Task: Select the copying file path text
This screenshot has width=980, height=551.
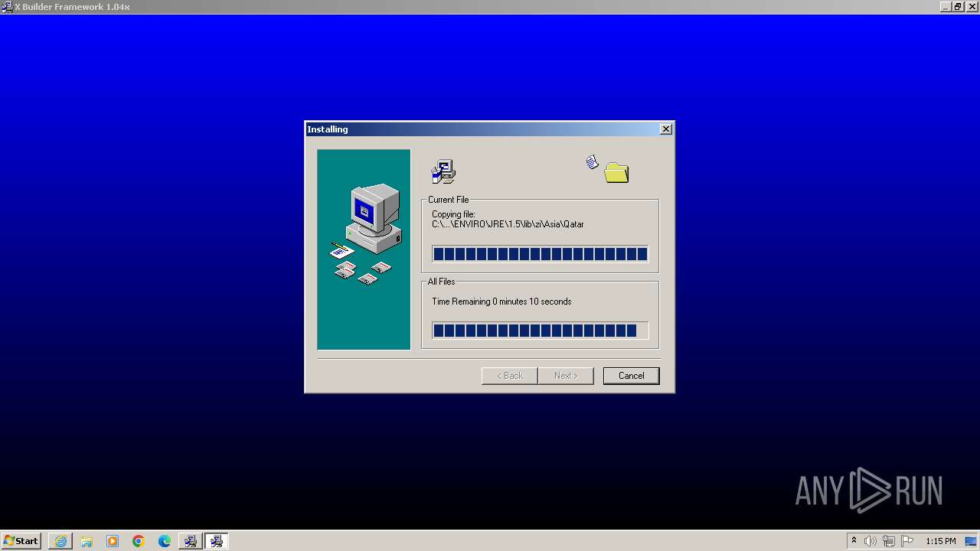Action: (508, 224)
